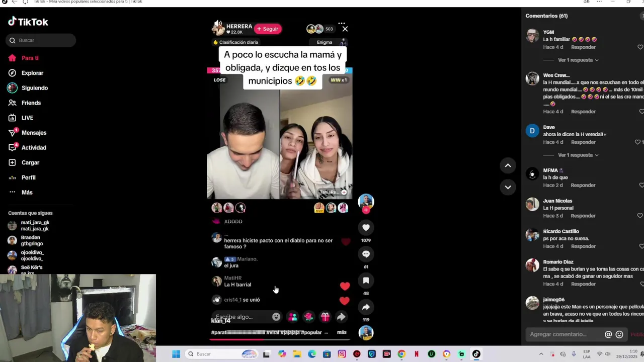Reply to Juan Nicolas with Responder
This screenshot has width=644, height=362.
click(x=583, y=216)
